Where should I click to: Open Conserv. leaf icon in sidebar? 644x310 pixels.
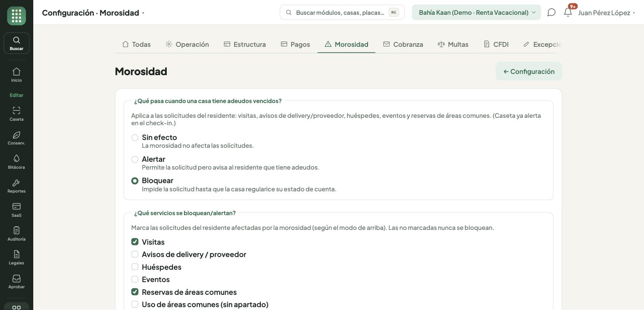[16, 138]
